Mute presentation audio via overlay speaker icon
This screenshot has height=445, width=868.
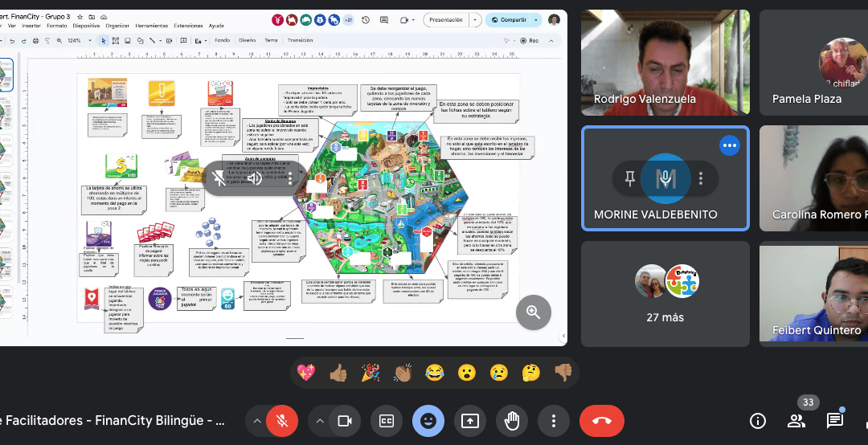pyautogui.click(x=255, y=178)
